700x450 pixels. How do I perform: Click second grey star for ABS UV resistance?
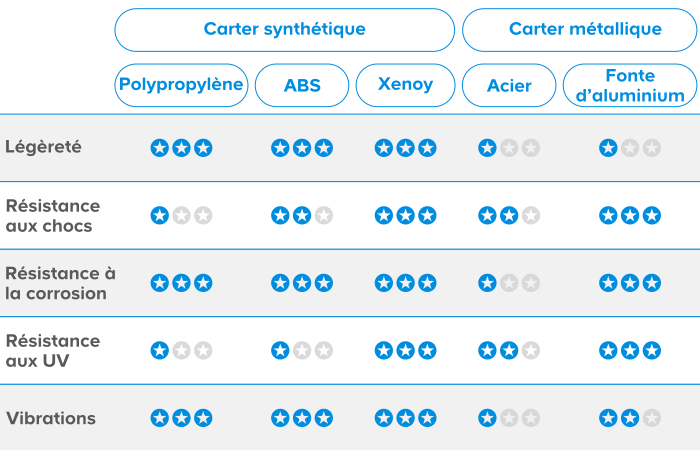click(x=302, y=350)
